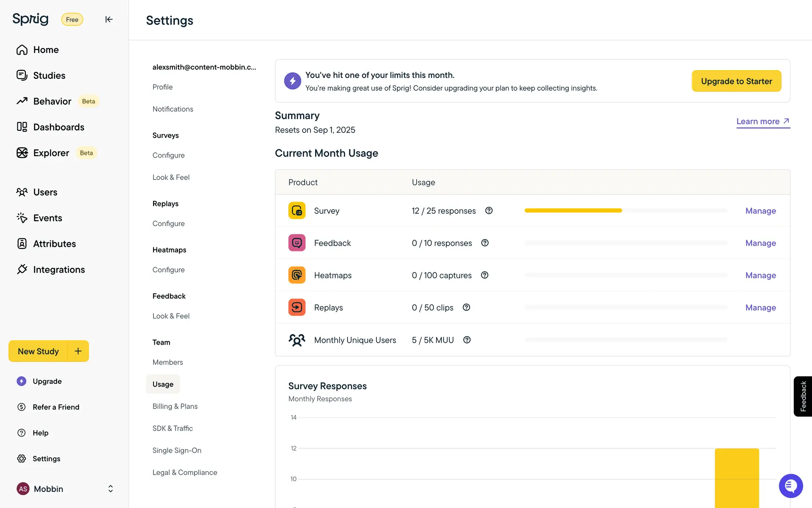The image size is (812, 508).
Task: Click Upgrade to Starter button
Action: click(x=736, y=81)
